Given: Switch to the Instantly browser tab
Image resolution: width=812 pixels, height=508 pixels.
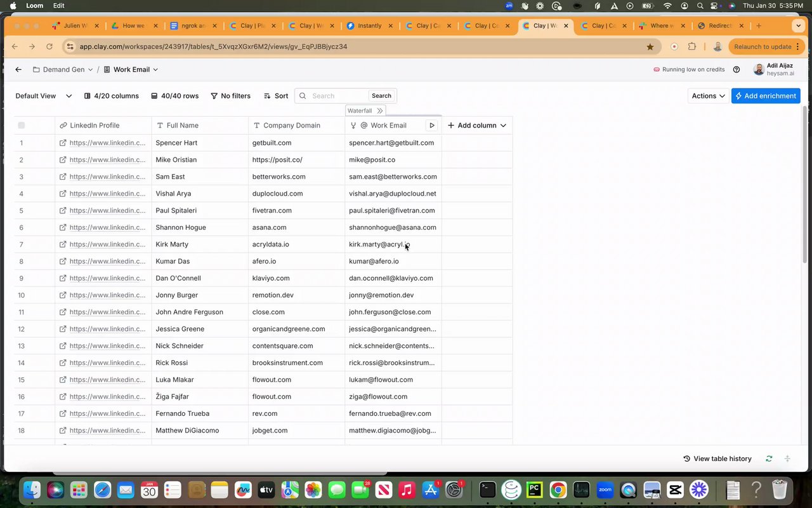Looking at the screenshot, I should (x=369, y=26).
